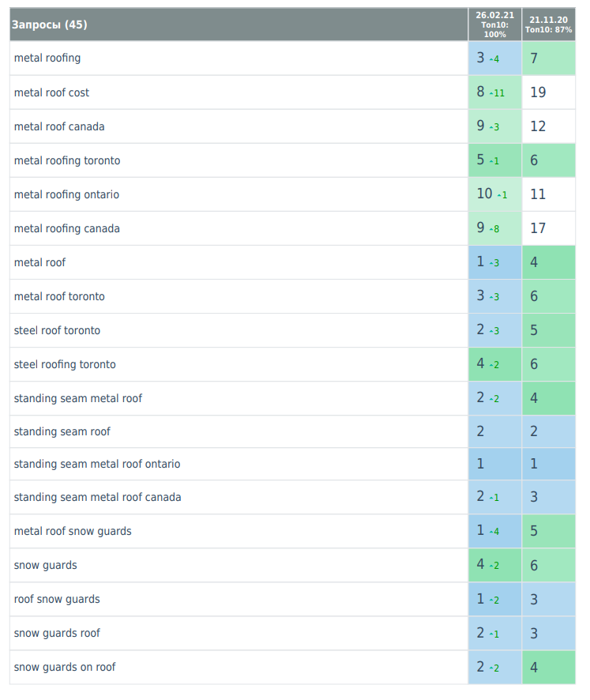This screenshot has width=590, height=700.
Task: Click position 17 cell for metal roofing canada
Action: (549, 228)
